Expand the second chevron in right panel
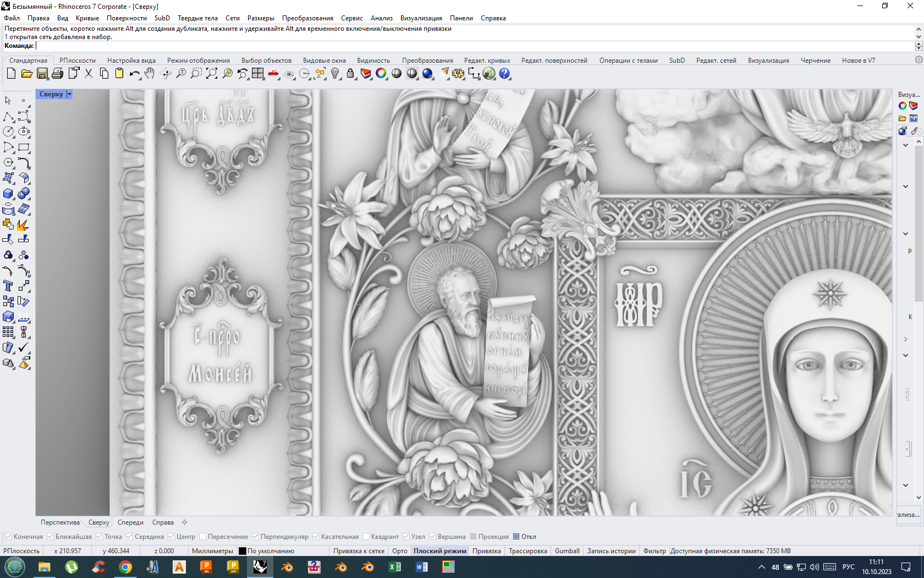 click(x=905, y=187)
